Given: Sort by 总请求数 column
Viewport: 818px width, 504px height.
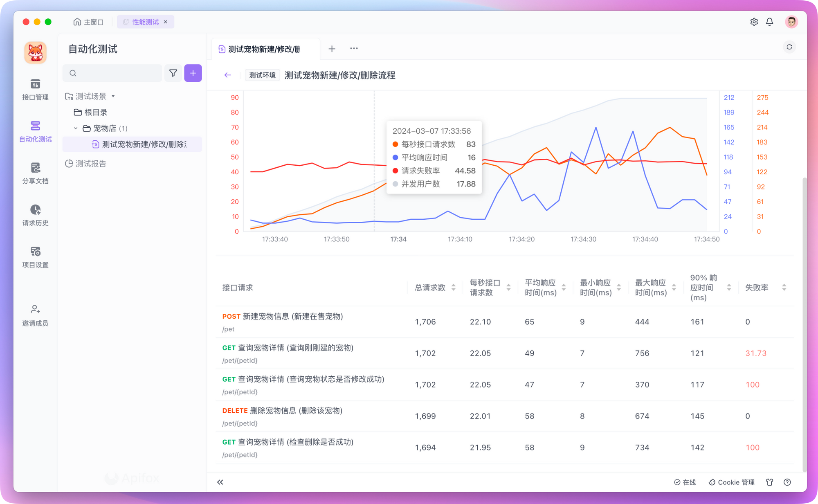Looking at the screenshot, I should point(454,288).
